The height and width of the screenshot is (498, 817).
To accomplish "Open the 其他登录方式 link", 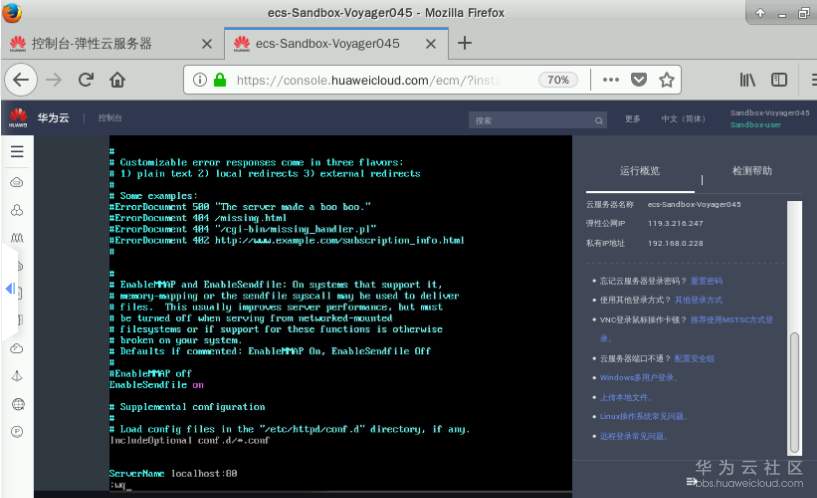I will [x=699, y=300].
